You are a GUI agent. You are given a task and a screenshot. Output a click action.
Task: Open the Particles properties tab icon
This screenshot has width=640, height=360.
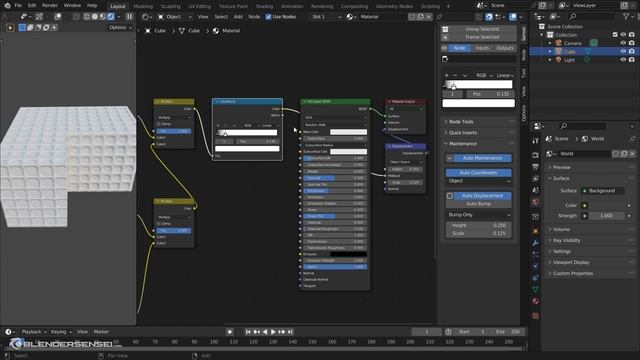point(536,254)
